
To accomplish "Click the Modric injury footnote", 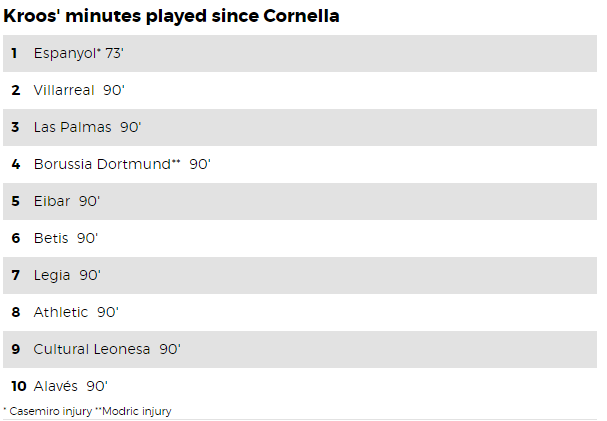I will click(133, 411).
